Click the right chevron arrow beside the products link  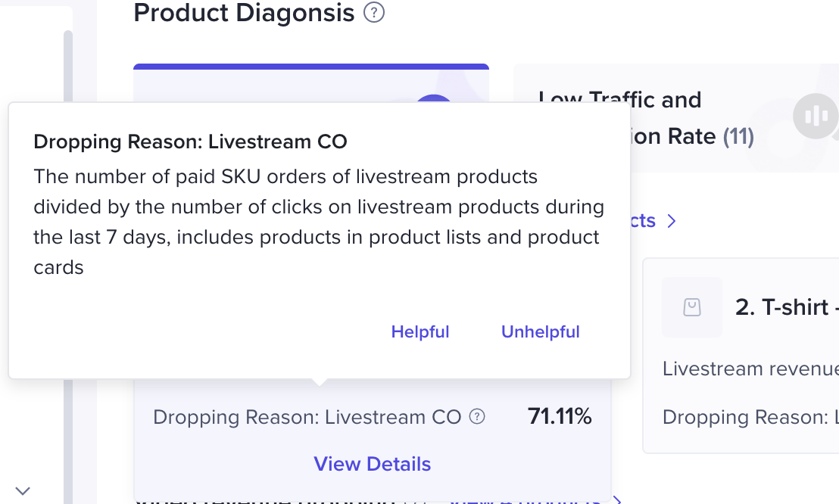pos(671,221)
